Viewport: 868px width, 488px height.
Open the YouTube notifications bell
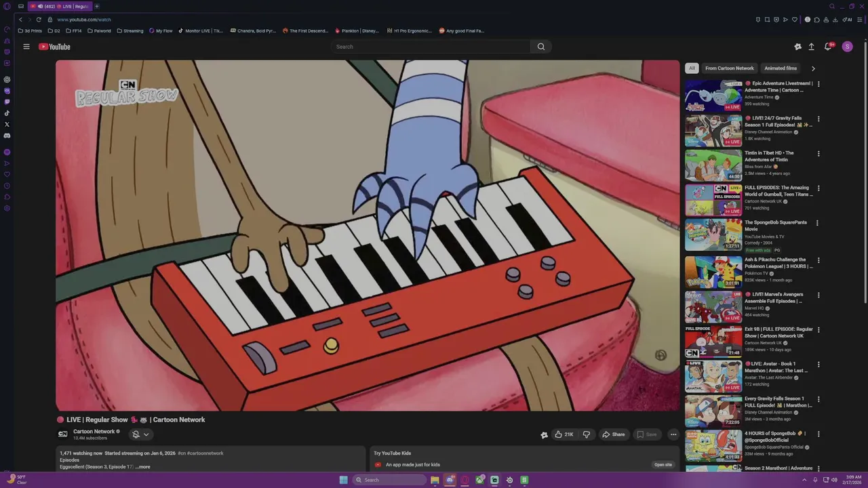[x=828, y=47]
